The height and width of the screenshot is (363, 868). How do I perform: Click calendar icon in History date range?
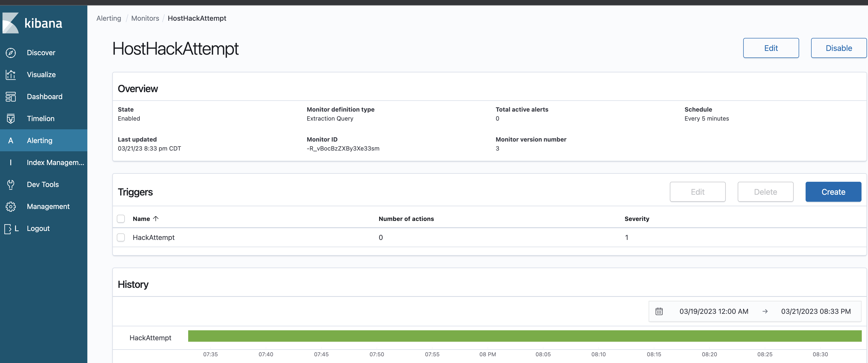pyautogui.click(x=659, y=311)
